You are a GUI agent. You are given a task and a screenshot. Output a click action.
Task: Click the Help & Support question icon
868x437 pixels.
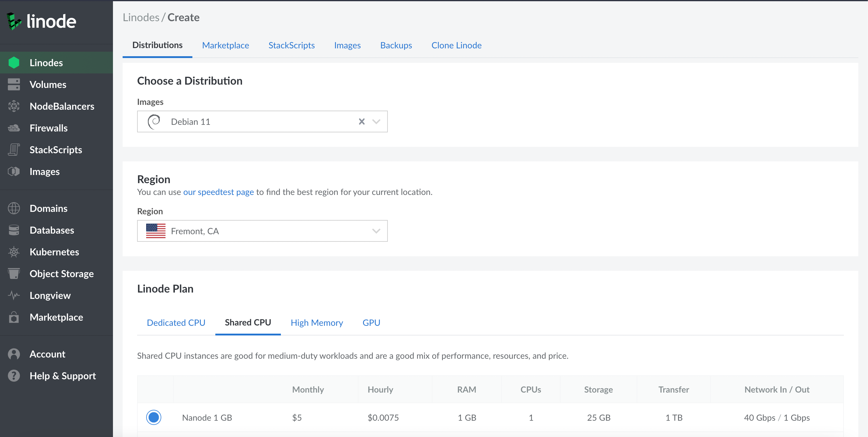click(14, 376)
